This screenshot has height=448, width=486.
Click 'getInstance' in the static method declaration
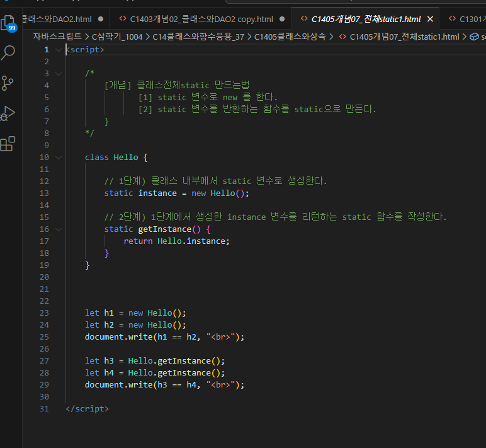164,229
